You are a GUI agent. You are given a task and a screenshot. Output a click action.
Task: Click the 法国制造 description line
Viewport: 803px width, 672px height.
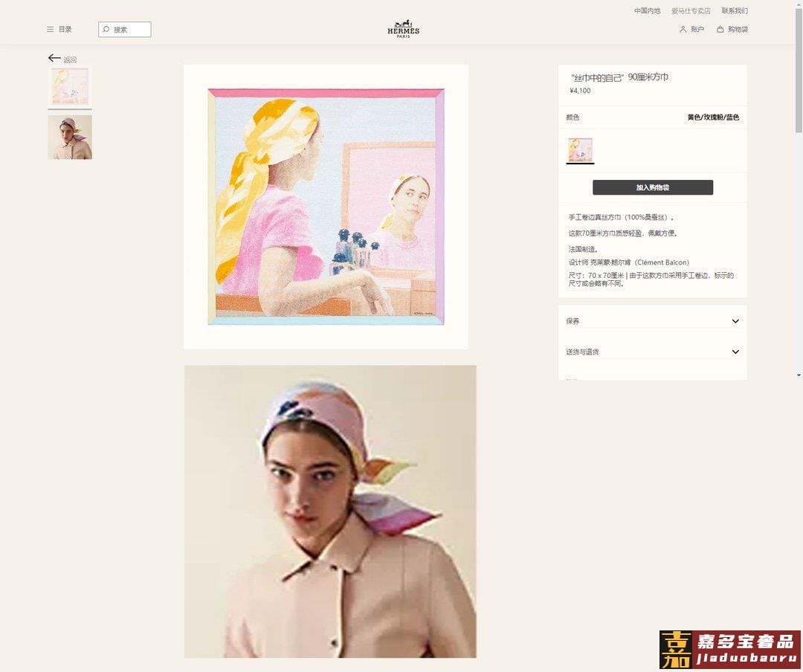point(583,249)
